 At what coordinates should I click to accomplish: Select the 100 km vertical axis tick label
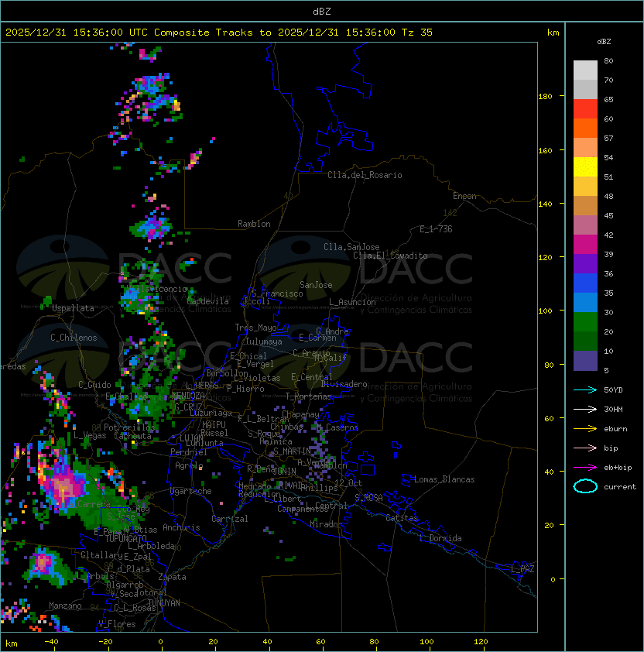pos(545,311)
